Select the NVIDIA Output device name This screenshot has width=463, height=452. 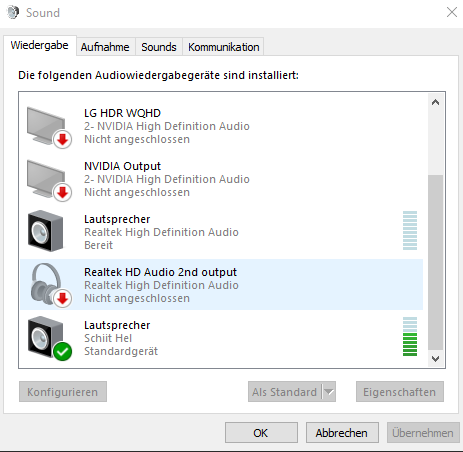click(122, 166)
